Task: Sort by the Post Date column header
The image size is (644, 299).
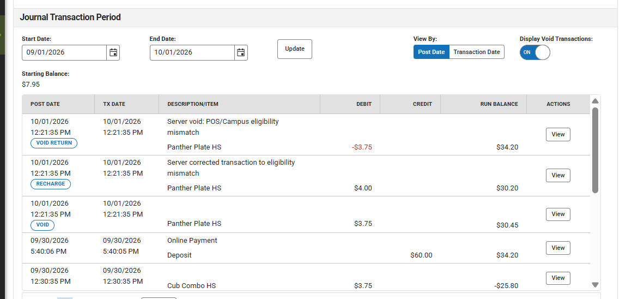Action: (58, 104)
